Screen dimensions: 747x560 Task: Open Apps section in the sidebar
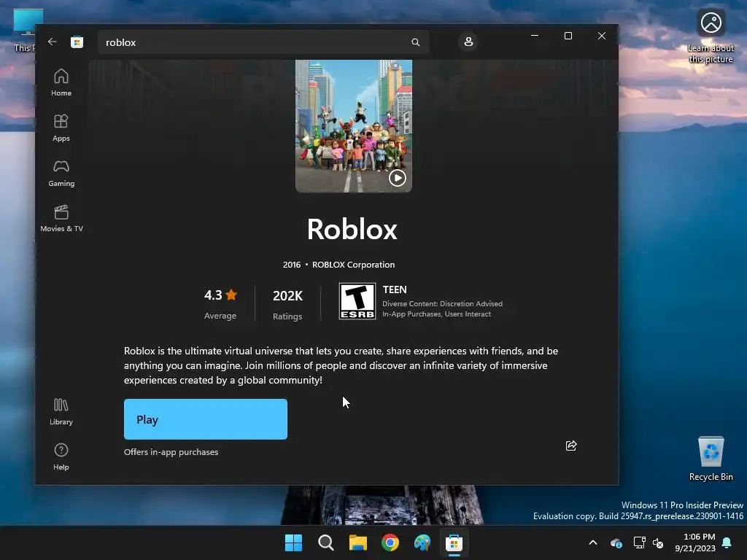(61, 128)
